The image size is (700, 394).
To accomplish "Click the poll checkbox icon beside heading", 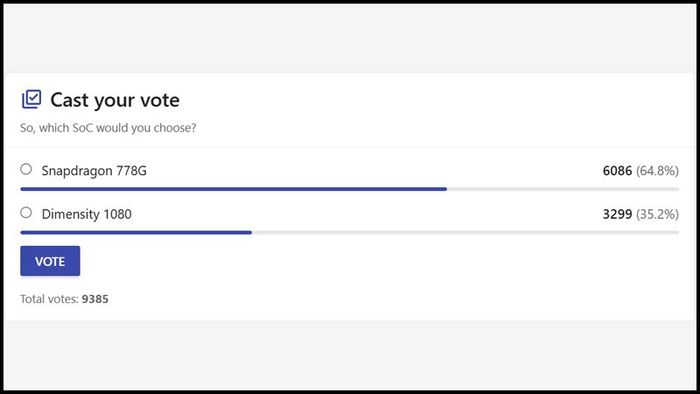I will coord(32,99).
